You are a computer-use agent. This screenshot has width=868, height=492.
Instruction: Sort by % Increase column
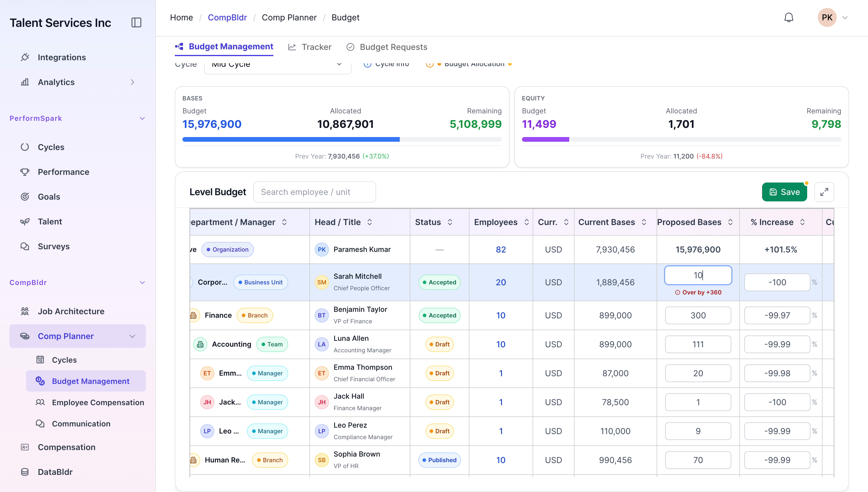[802, 222]
